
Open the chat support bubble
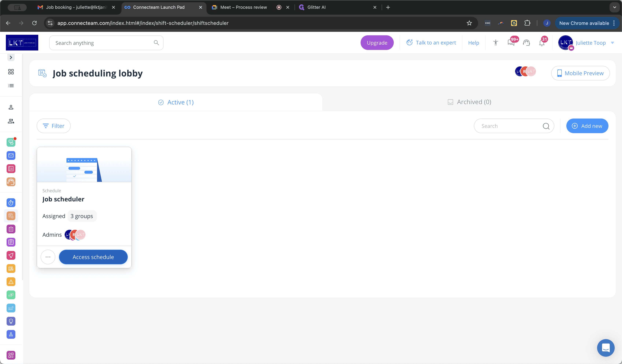click(x=606, y=348)
